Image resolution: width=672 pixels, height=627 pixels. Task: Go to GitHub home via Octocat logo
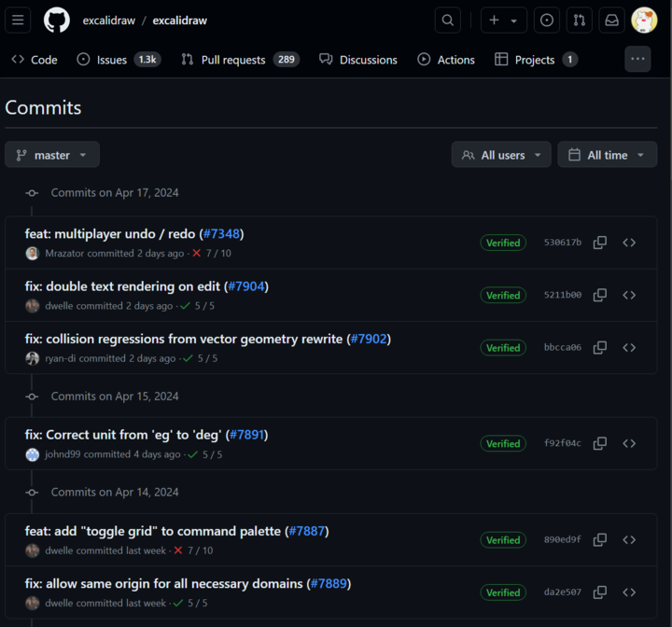[x=57, y=21]
